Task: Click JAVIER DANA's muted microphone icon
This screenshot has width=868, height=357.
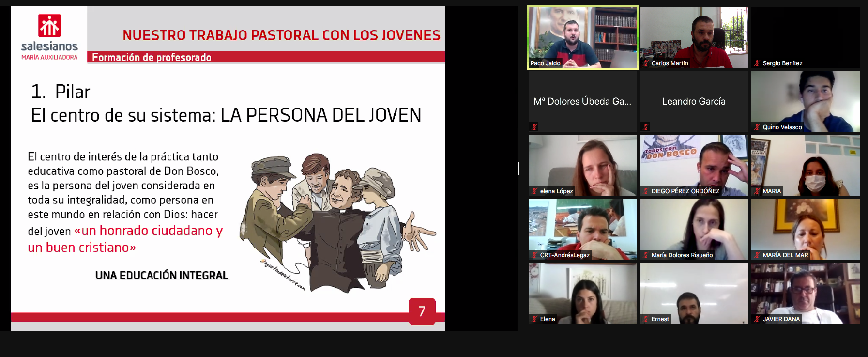Action: [x=757, y=319]
